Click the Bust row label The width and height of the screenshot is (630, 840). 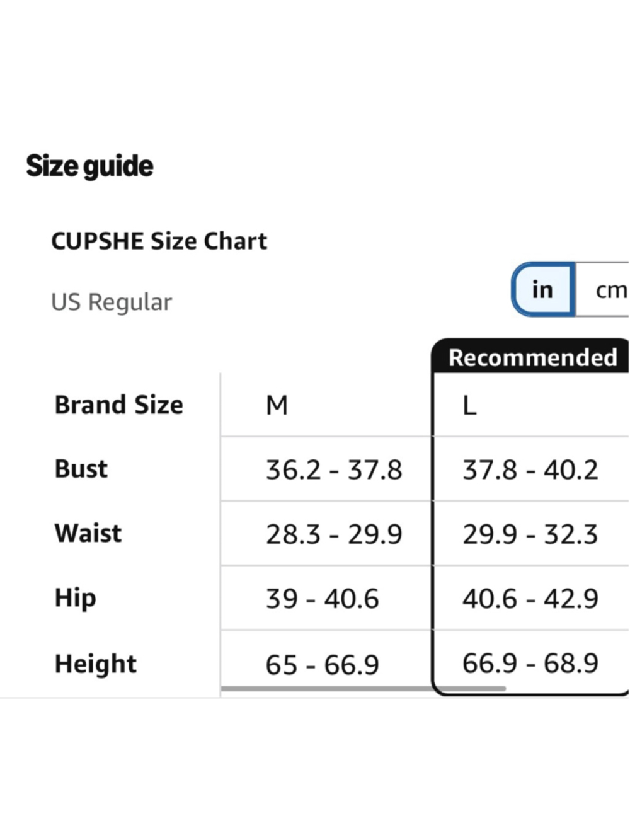81,469
